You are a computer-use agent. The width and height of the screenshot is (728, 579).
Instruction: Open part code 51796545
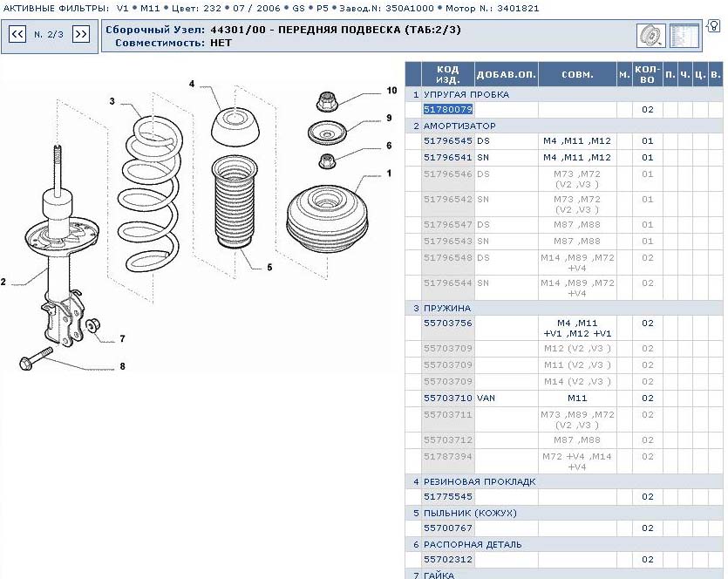[448, 141]
